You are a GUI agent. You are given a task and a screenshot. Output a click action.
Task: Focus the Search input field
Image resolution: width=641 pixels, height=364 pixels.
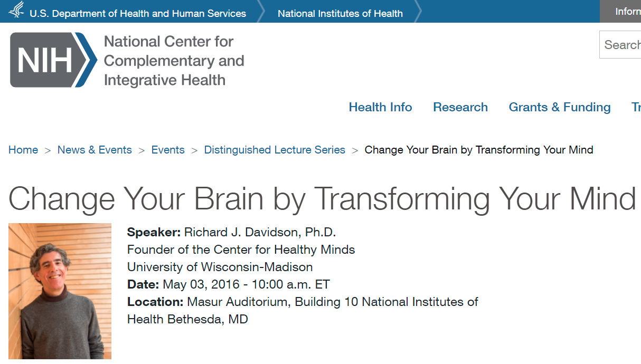tap(622, 45)
